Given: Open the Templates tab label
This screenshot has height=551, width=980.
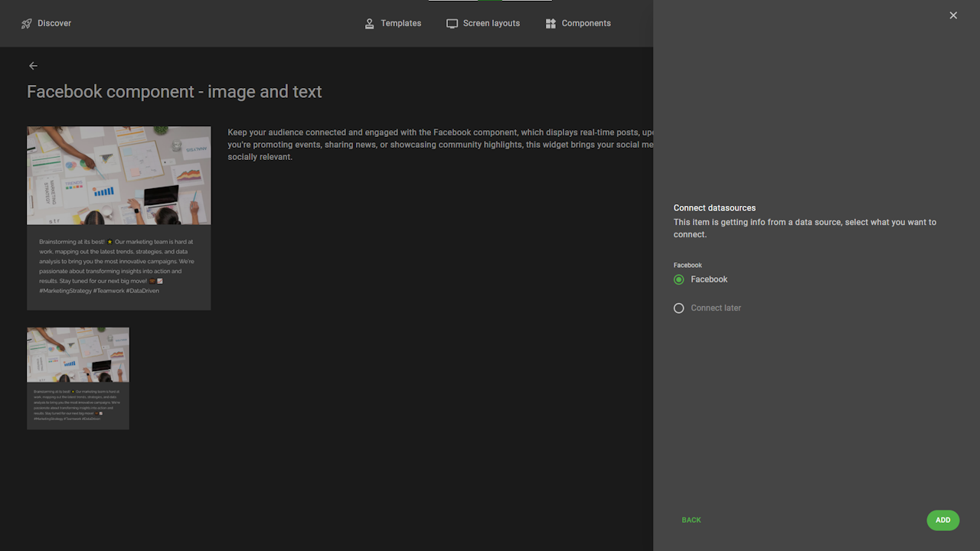Looking at the screenshot, I should click(401, 24).
